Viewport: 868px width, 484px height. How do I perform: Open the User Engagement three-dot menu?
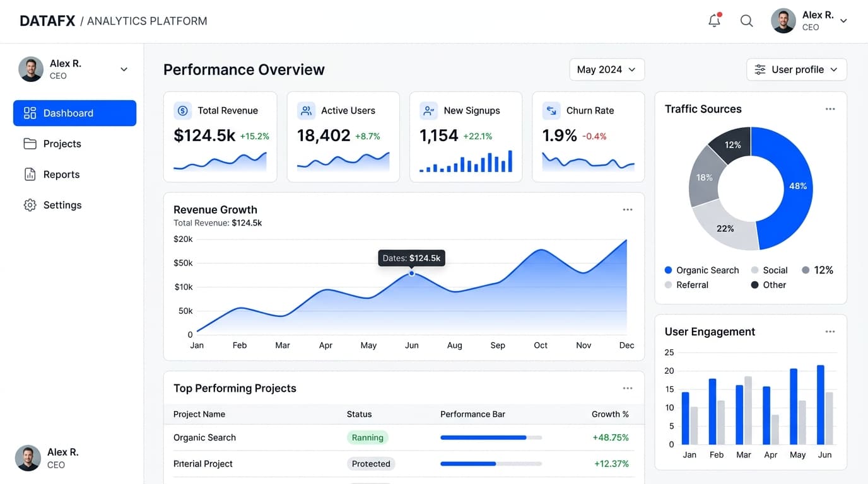pyautogui.click(x=830, y=331)
